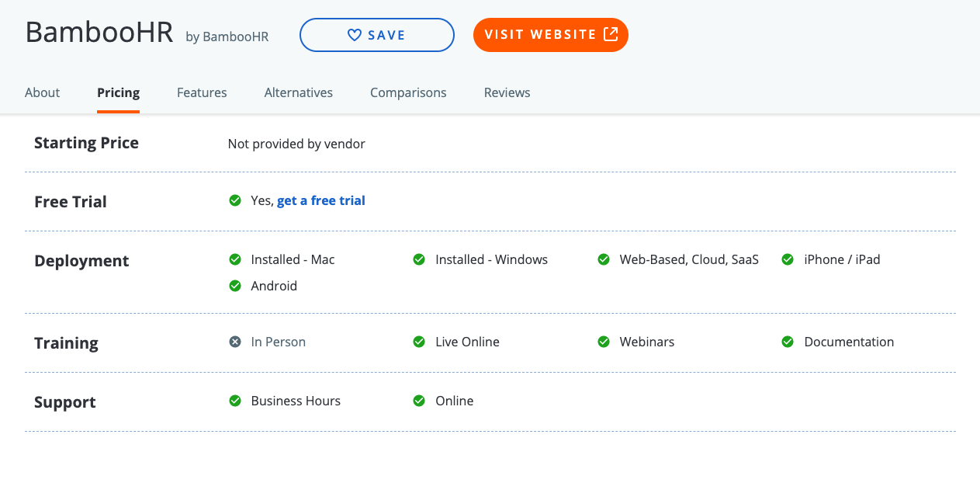Click the 'Live Online' training text
Image resolution: width=980 pixels, height=483 pixels.
468,342
